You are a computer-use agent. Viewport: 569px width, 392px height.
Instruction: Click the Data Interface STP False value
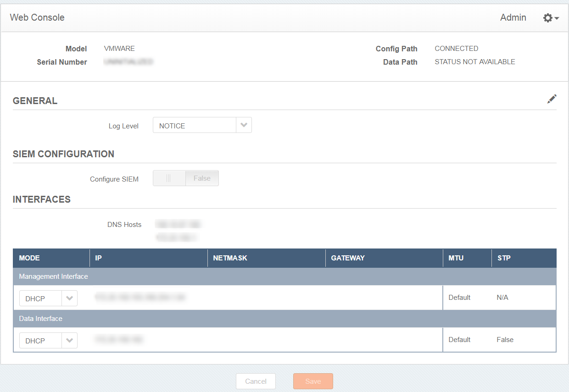[505, 340]
